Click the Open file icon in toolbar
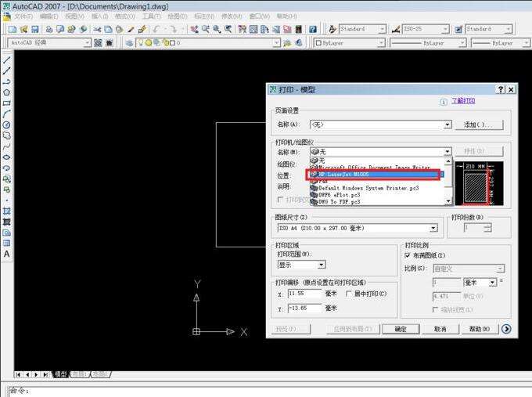This screenshot has height=397, width=532. click(x=23, y=30)
